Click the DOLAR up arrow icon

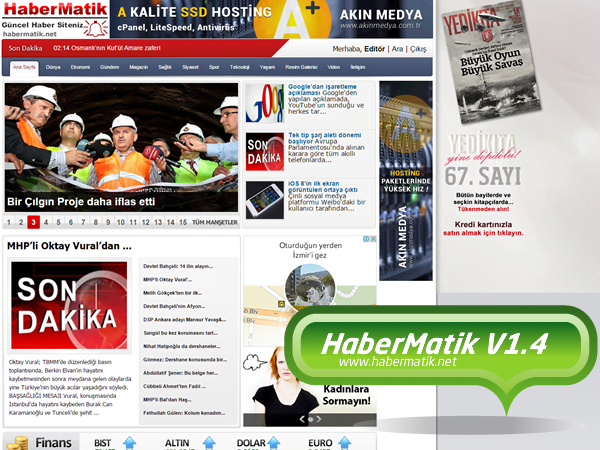274,443
